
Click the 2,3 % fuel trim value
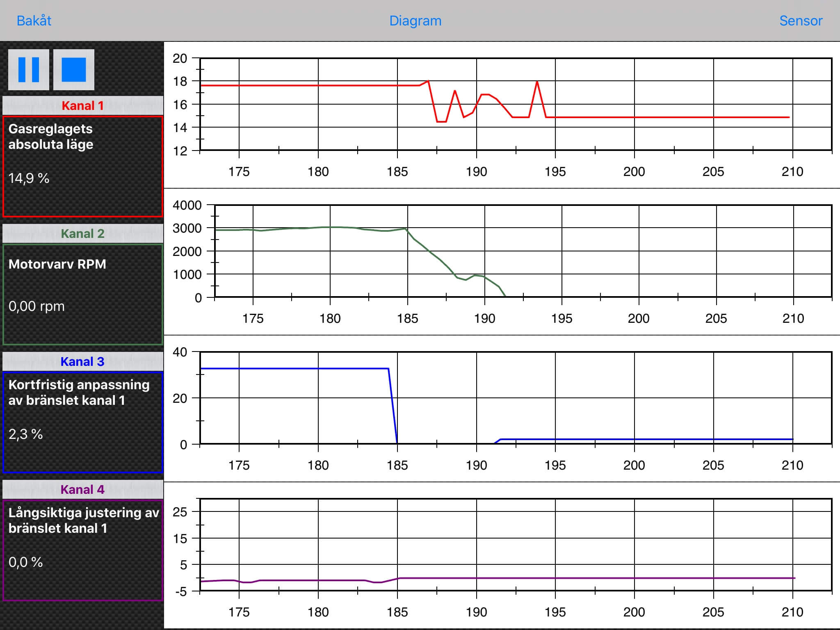25,434
